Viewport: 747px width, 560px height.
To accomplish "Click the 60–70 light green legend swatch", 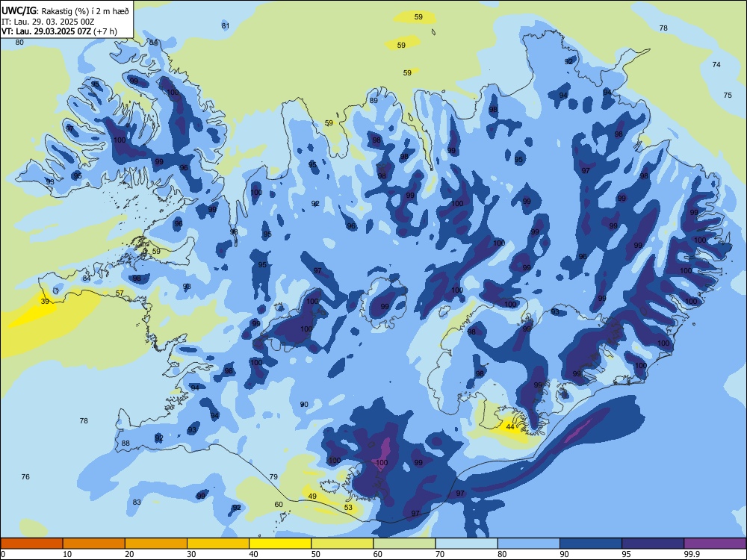I will [404, 544].
